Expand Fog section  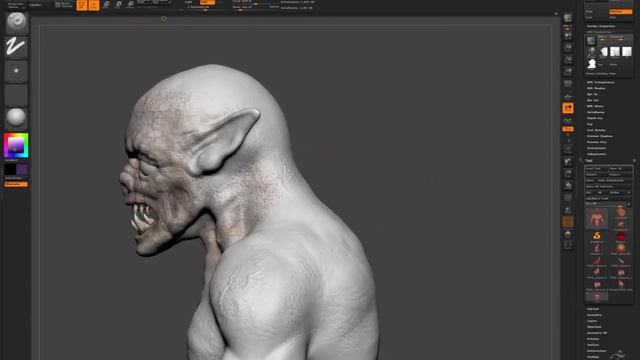pos(590,124)
